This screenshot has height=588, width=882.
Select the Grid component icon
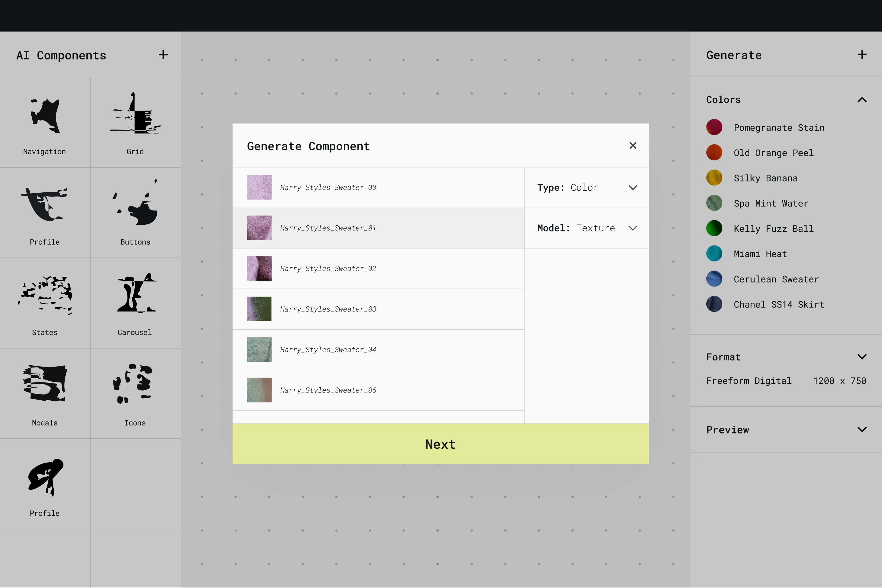136,113
